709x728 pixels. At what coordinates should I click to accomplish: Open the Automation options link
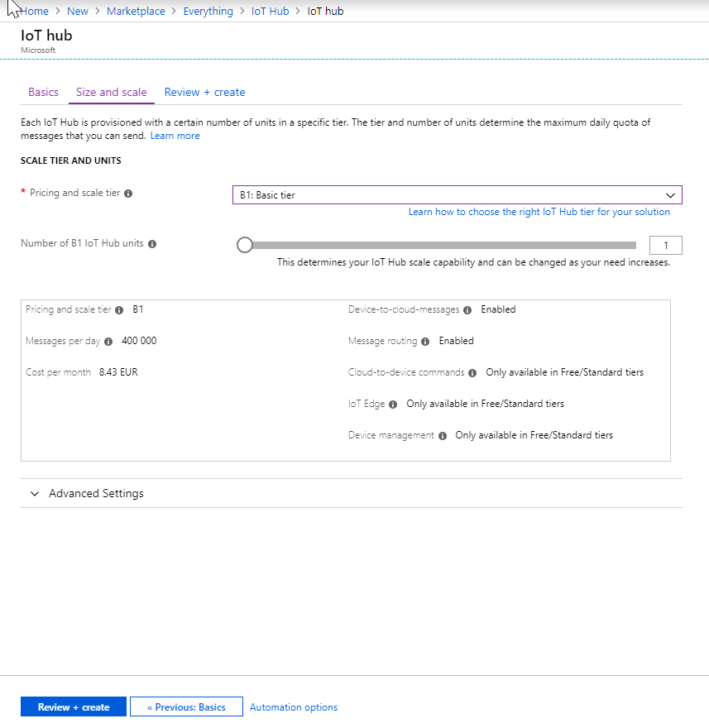[x=294, y=707]
